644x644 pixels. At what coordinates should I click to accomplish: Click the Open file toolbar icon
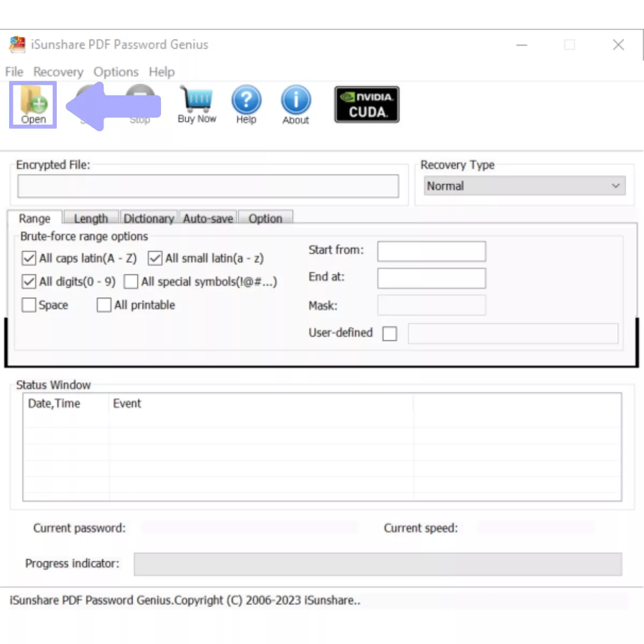pos(33,105)
